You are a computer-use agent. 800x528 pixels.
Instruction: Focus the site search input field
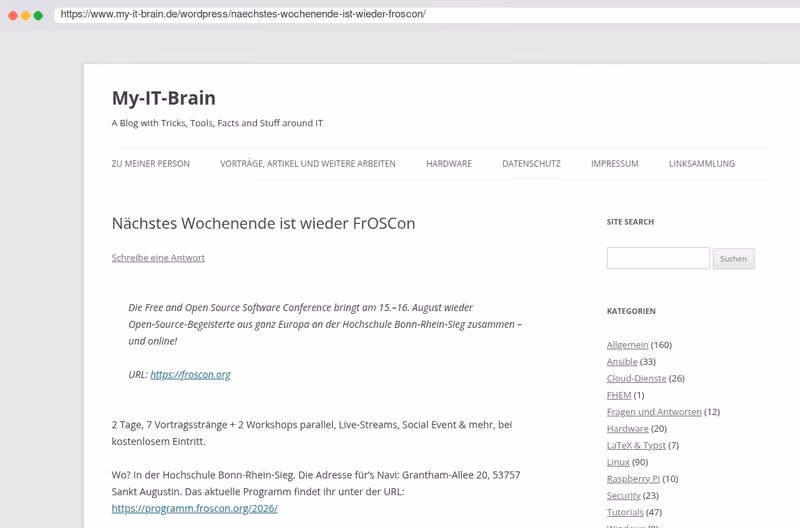pos(658,258)
